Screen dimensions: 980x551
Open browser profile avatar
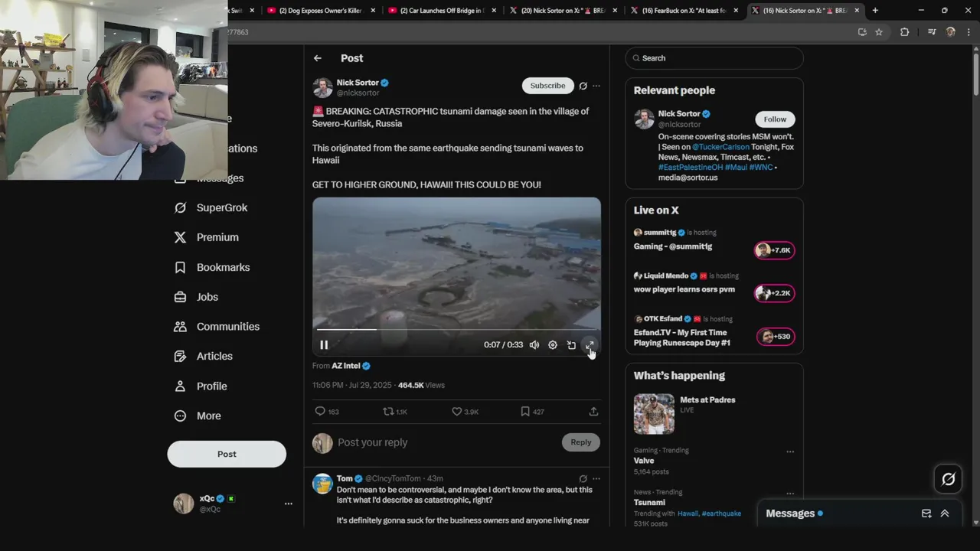951,32
